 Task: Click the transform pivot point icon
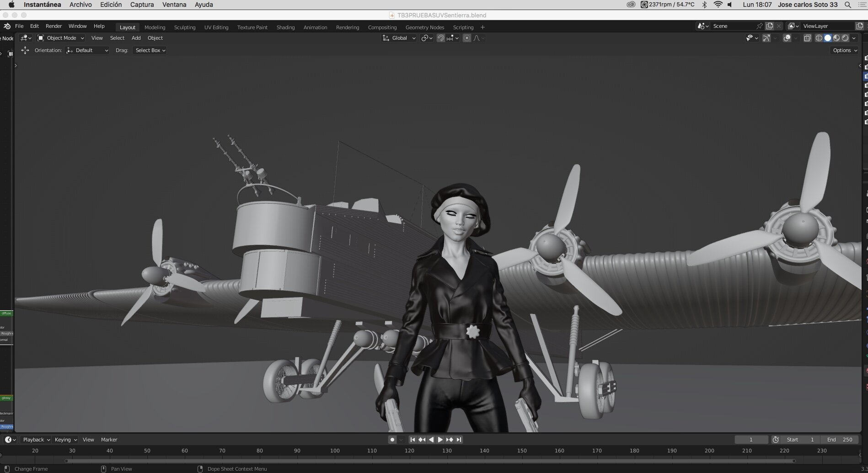pyautogui.click(x=427, y=38)
